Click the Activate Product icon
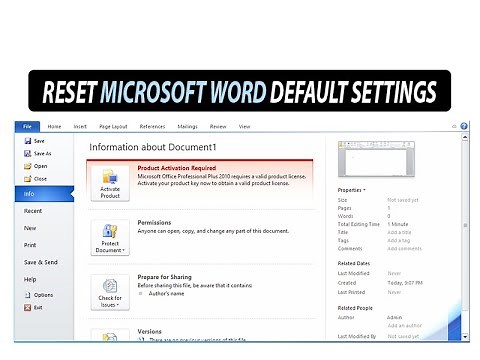Viewport: 480px width, 360px height. click(x=110, y=177)
